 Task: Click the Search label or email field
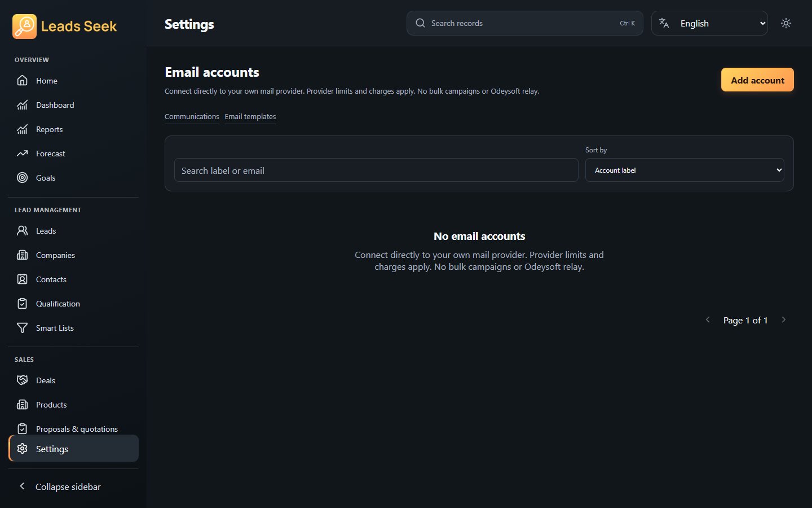tap(376, 170)
